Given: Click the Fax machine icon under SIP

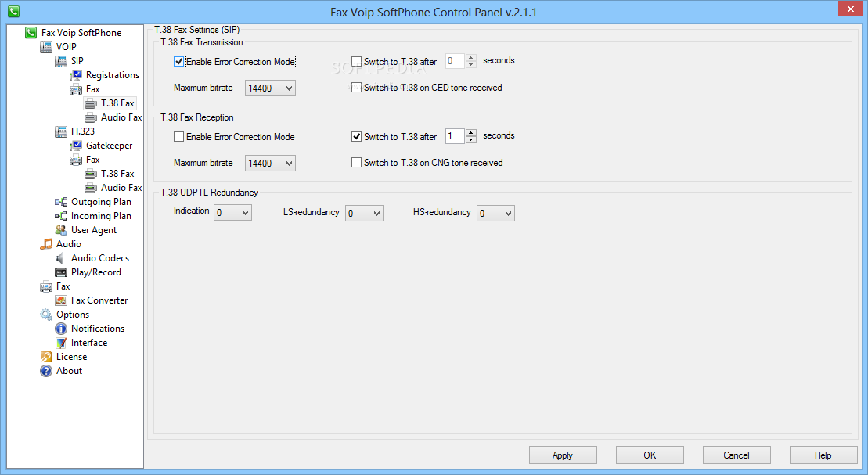Looking at the screenshot, I should point(76,89).
